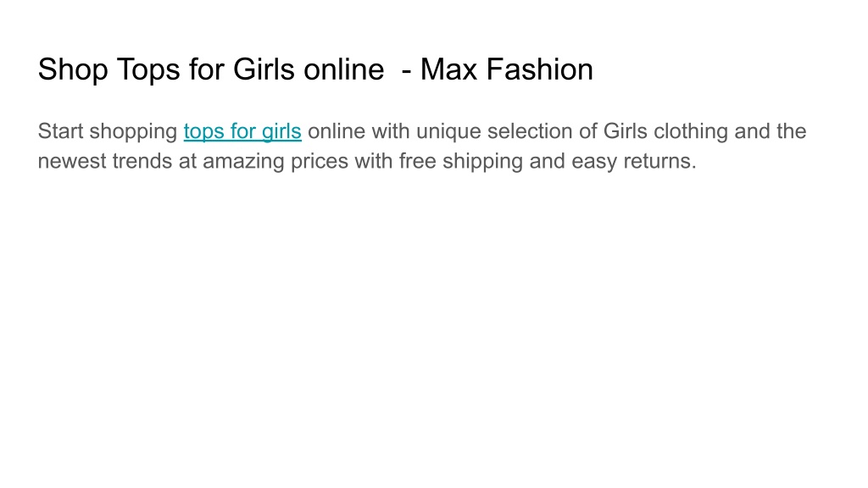Click the word 'Fashion' in the heading

pyautogui.click(x=540, y=69)
